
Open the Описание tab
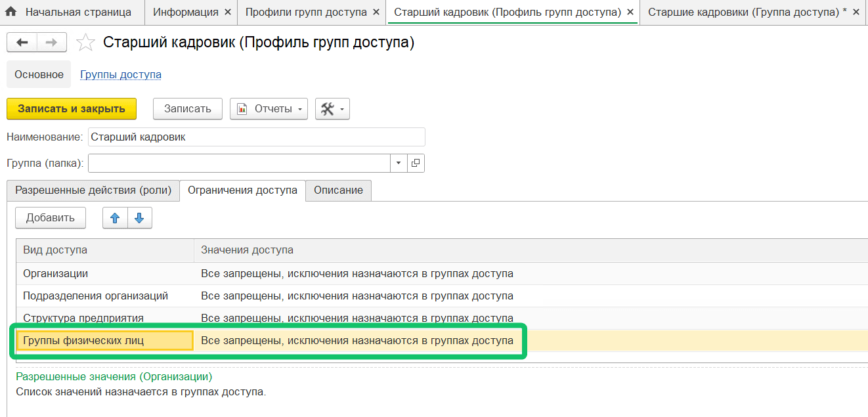(x=338, y=190)
